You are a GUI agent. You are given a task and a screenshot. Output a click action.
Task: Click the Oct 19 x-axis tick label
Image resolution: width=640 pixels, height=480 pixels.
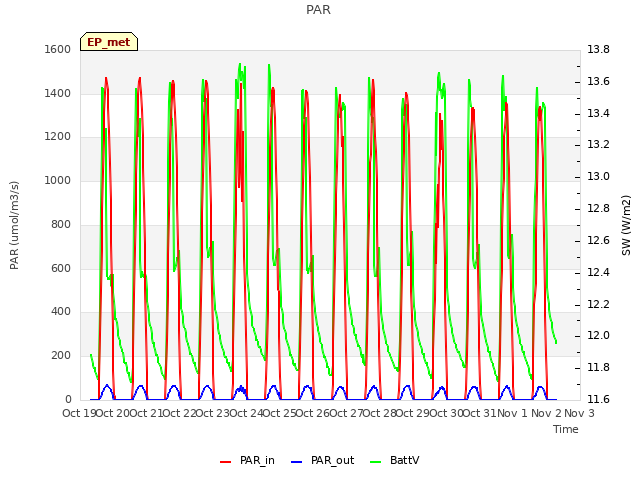79,413
